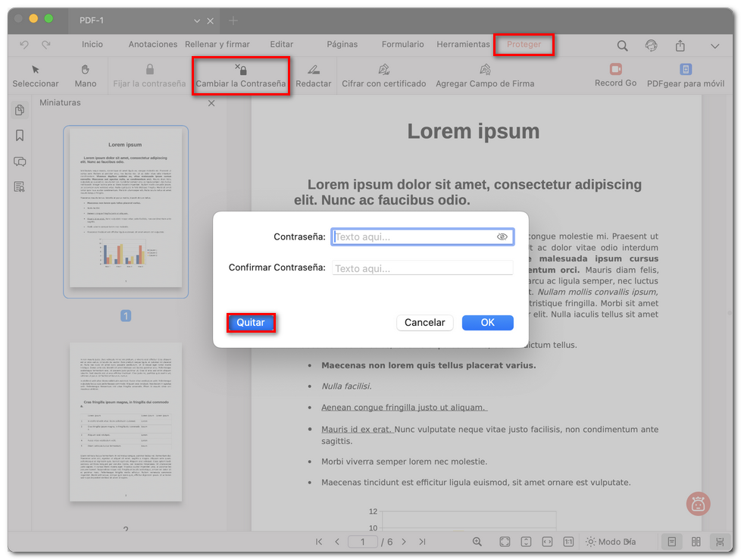This screenshot has height=560, width=741.
Task: Open the Comments panel in the sidebar
Action: (20, 161)
